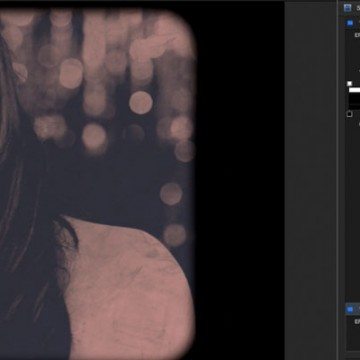Select the white gradient color stop

(349, 84)
